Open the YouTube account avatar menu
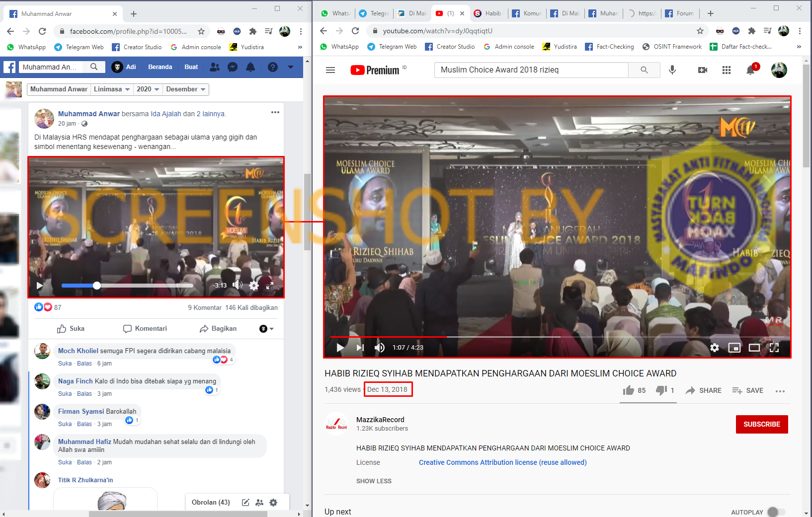The width and height of the screenshot is (812, 517). tap(779, 70)
